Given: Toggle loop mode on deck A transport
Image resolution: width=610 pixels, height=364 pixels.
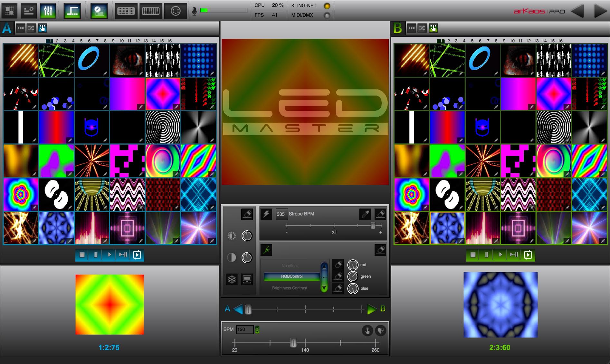Looking at the screenshot, I should 137,255.
